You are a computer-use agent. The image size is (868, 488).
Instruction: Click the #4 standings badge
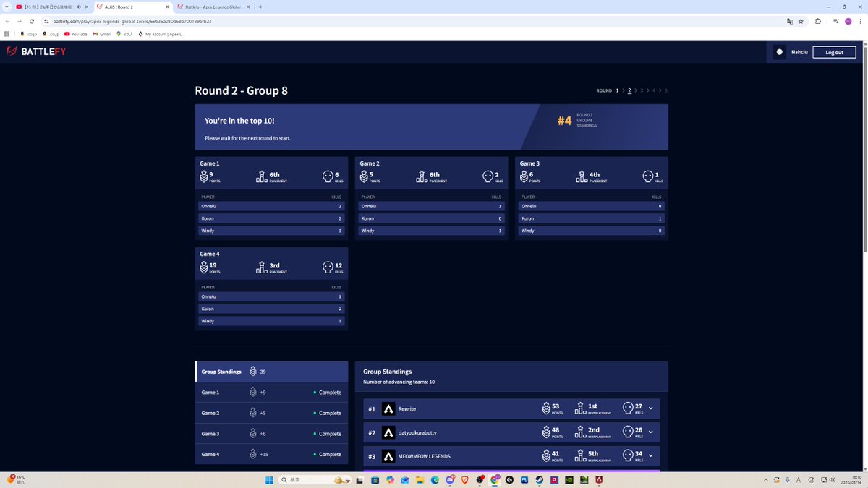[564, 120]
